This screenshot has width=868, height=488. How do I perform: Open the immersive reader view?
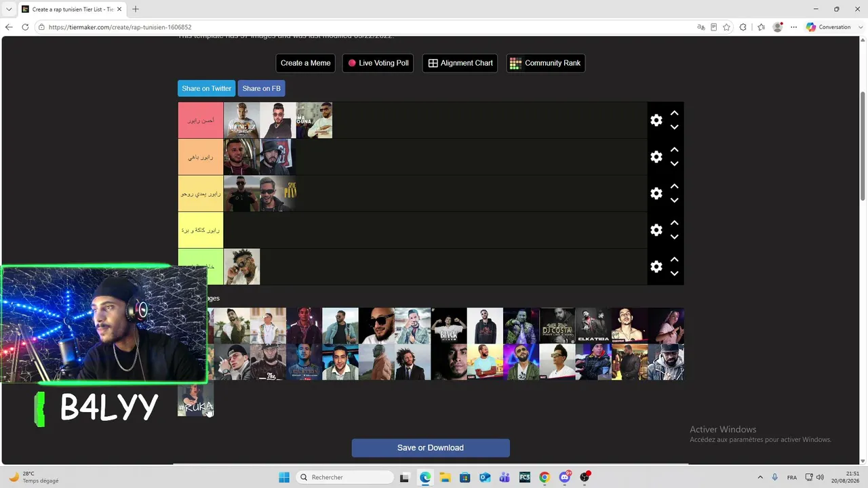click(x=714, y=27)
